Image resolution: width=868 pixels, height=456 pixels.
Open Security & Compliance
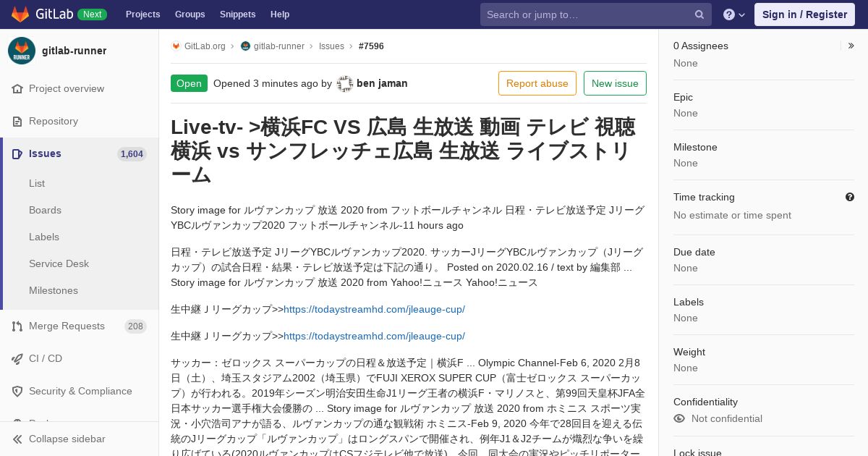[x=80, y=391]
